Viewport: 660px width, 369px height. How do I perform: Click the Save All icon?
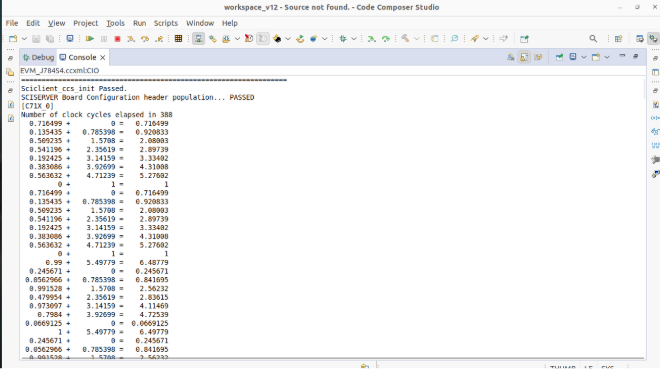[50, 39]
